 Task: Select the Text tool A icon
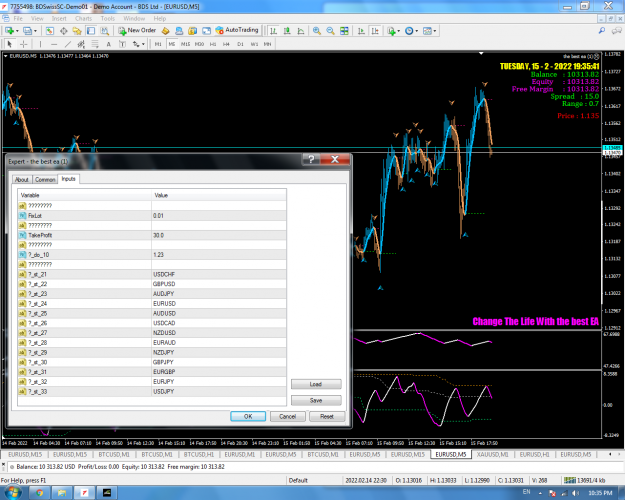[108, 44]
